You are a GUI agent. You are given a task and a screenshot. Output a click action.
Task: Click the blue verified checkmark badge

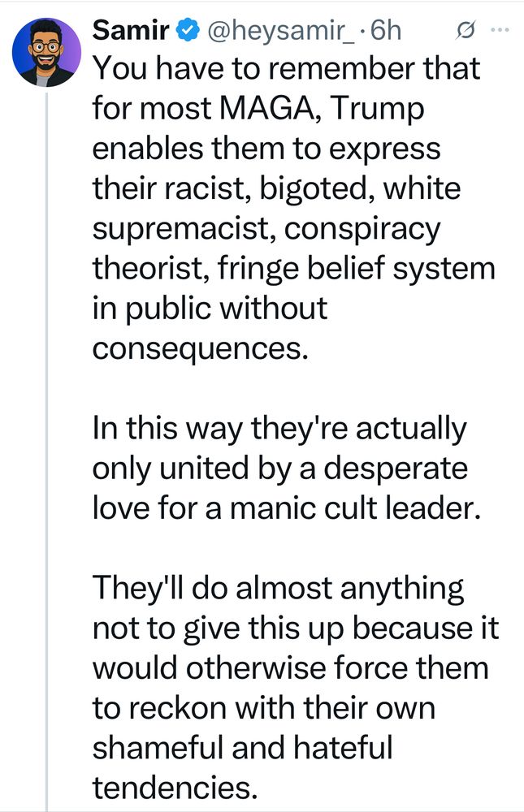(x=188, y=31)
